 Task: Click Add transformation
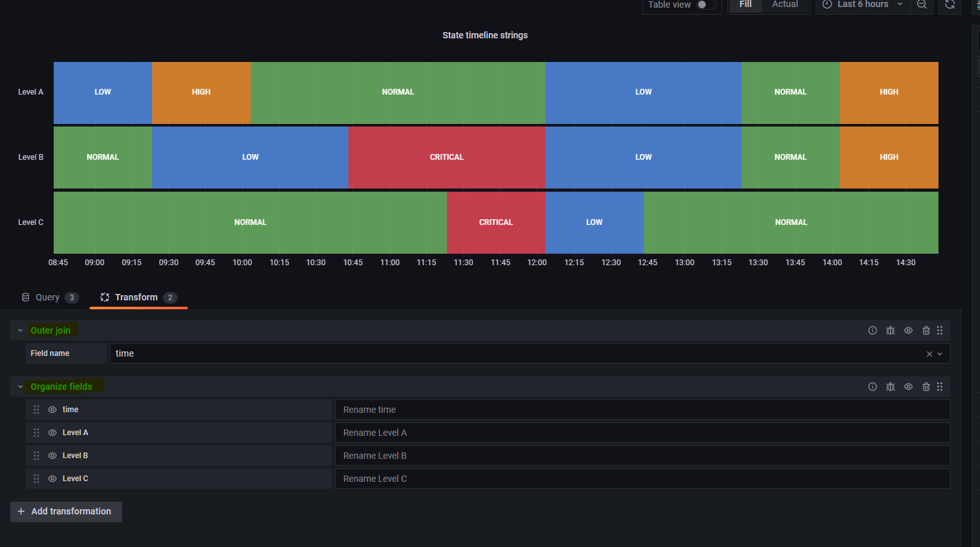pos(65,511)
